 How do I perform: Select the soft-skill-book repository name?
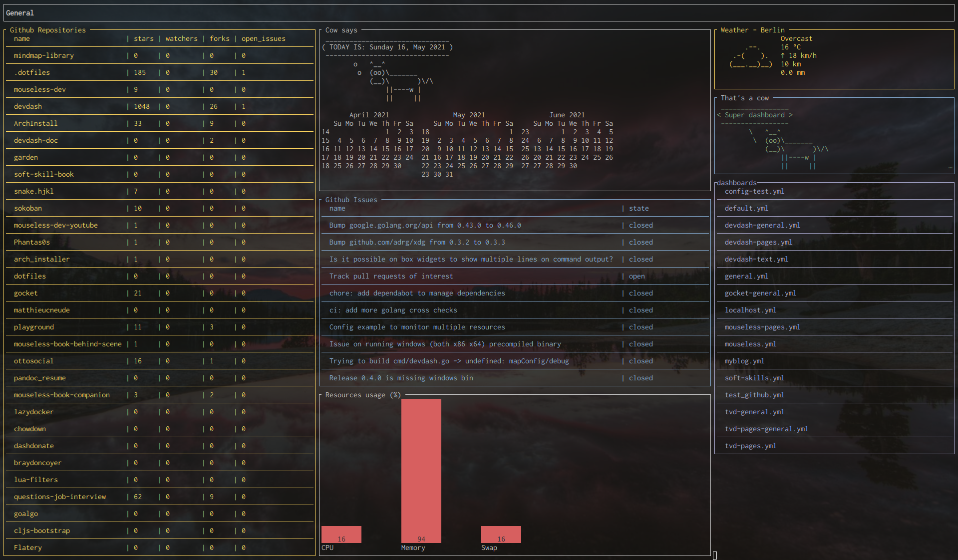click(44, 174)
